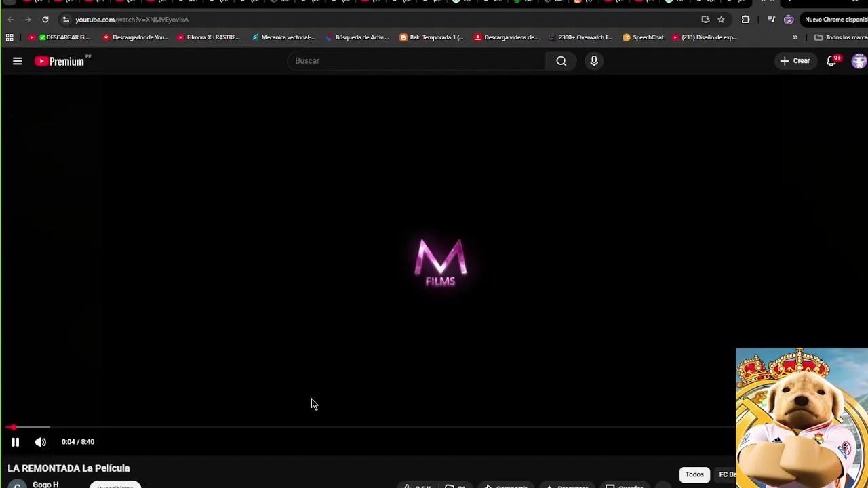Click the install/cast icon in the address bar
The image size is (868, 488).
pos(705,20)
